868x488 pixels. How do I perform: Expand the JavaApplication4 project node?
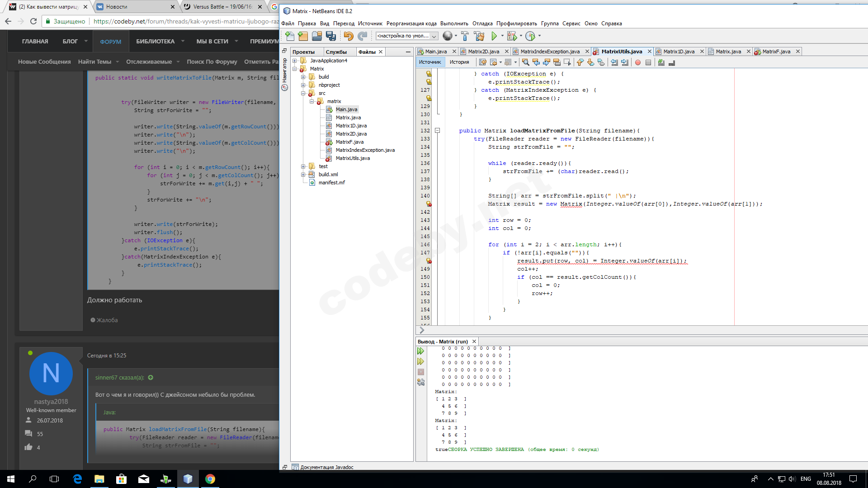(295, 61)
